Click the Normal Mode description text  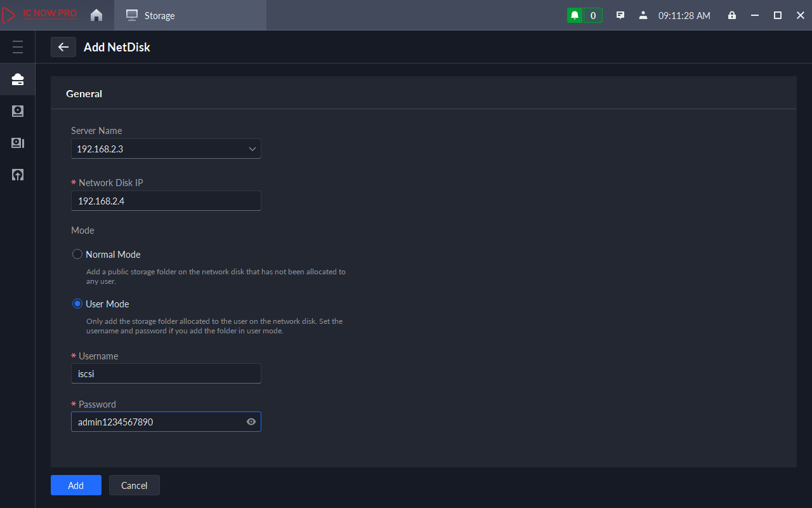(x=216, y=276)
